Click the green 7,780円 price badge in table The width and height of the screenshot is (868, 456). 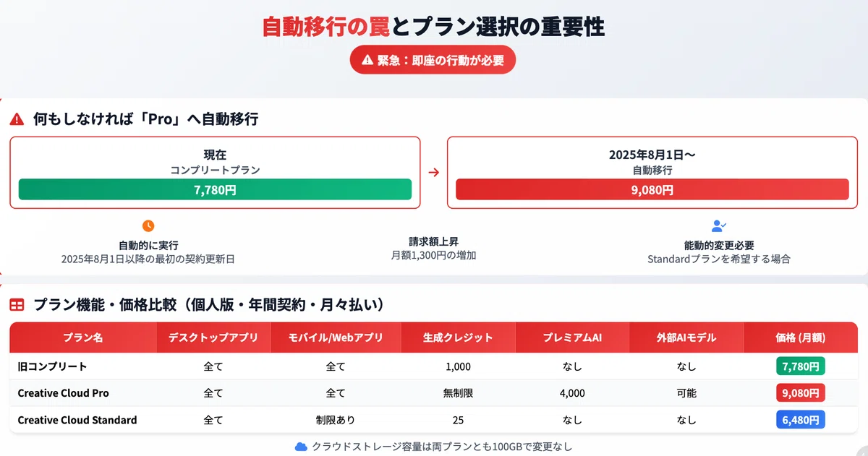point(801,366)
